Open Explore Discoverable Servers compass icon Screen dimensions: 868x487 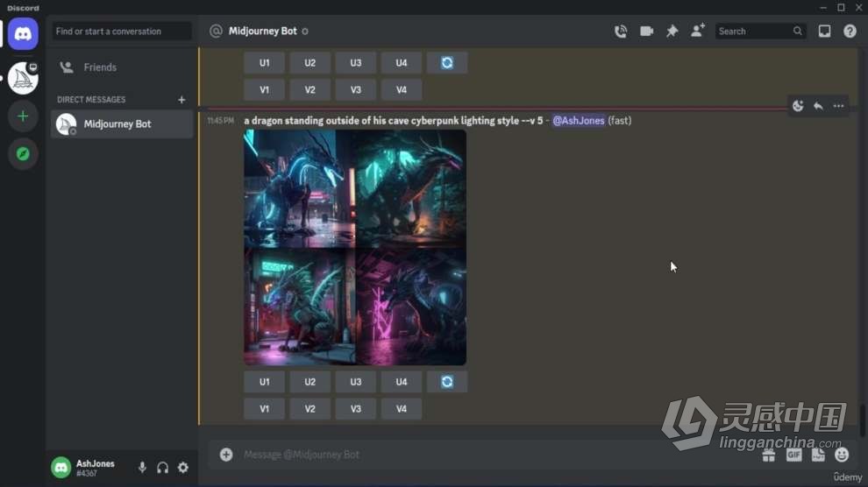pos(23,153)
